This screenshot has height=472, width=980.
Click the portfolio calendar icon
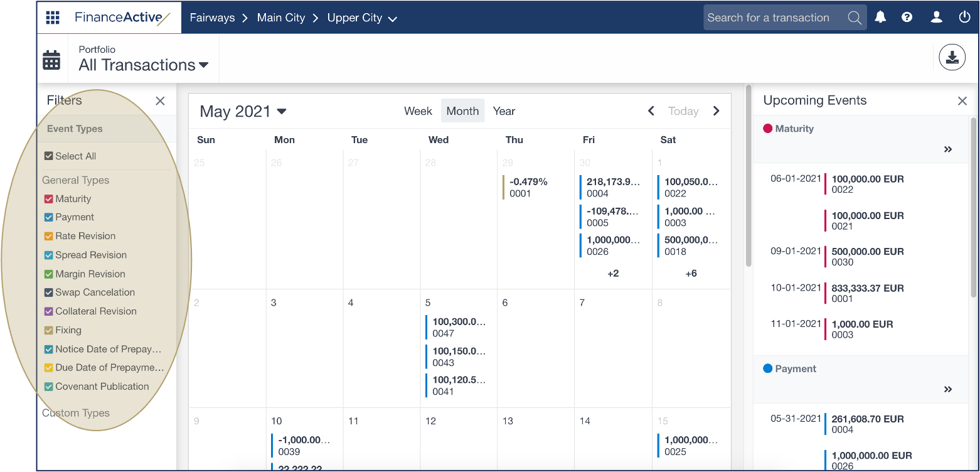pos(51,60)
